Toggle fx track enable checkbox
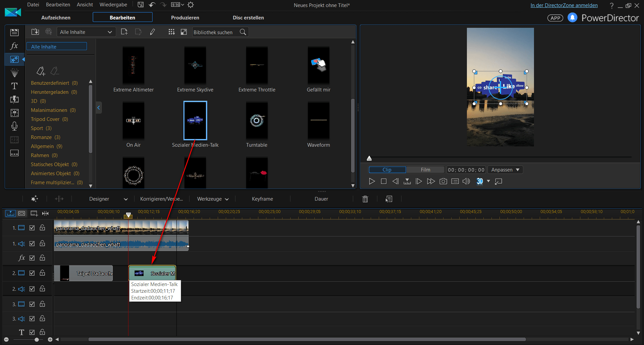 pyautogui.click(x=32, y=258)
